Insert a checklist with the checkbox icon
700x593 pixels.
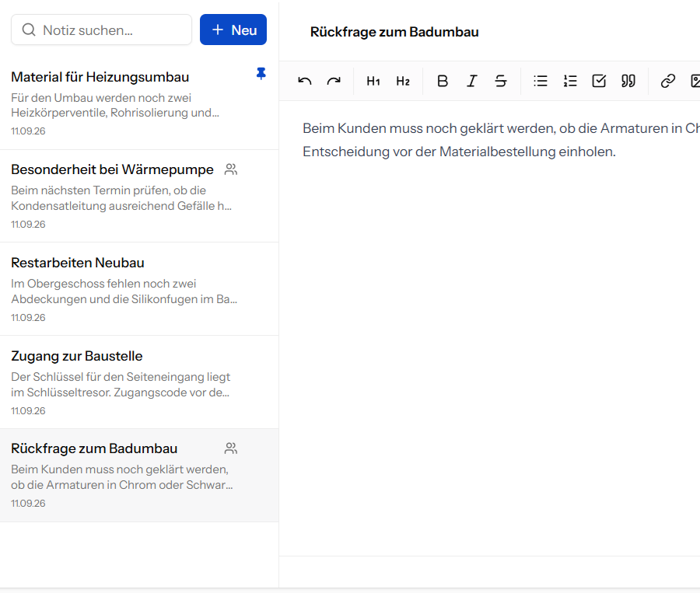(x=599, y=81)
